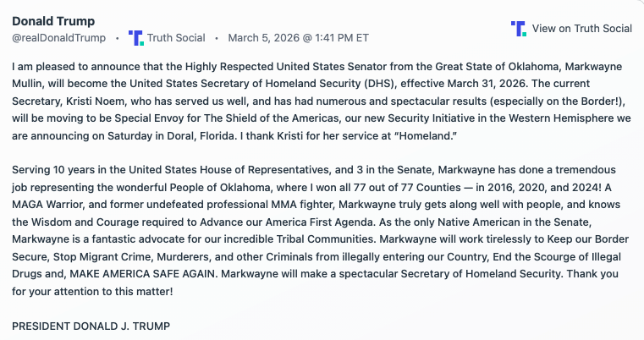Image resolution: width=644 pixels, height=340 pixels.
Task: Click the March 5, 2026 timestamp
Action: (299, 38)
